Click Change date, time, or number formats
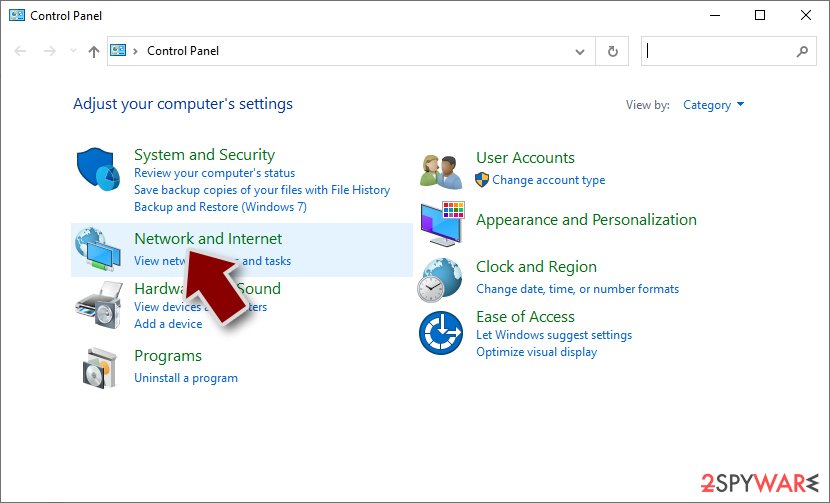 coord(577,289)
